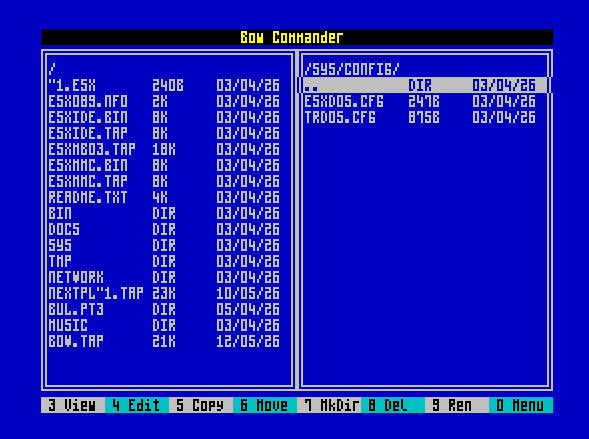This screenshot has width=589, height=439.
Task: Click the 240B size of ~1.ESX
Action: [x=168, y=85]
